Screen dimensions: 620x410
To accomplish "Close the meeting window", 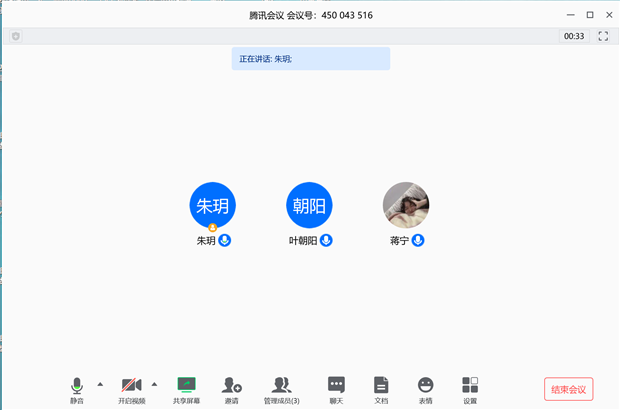I will pos(609,15).
